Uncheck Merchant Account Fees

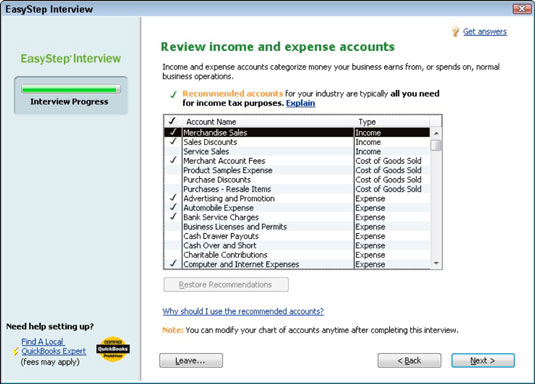(173, 160)
